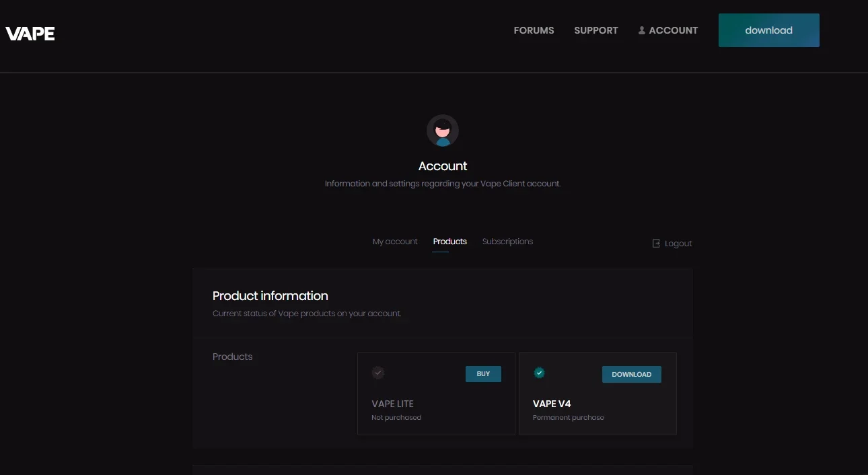This screenshot has width=868, height=475.
Task: Switch to the My account tab
Action: (395, 242)
